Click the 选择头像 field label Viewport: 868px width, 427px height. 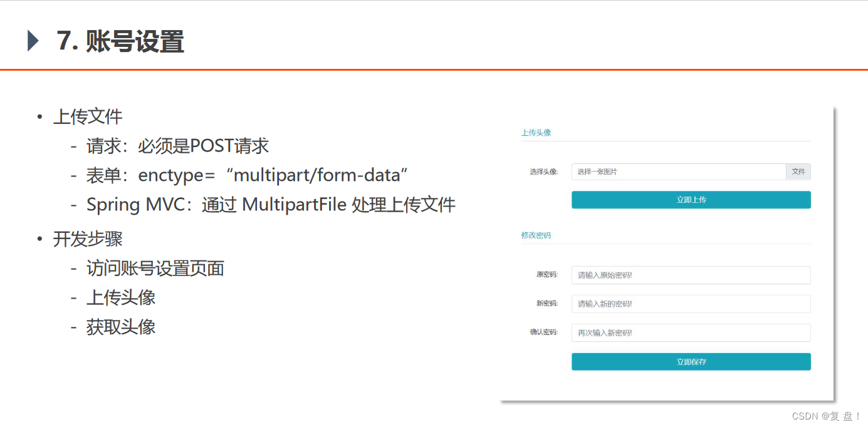pos(543,172)
